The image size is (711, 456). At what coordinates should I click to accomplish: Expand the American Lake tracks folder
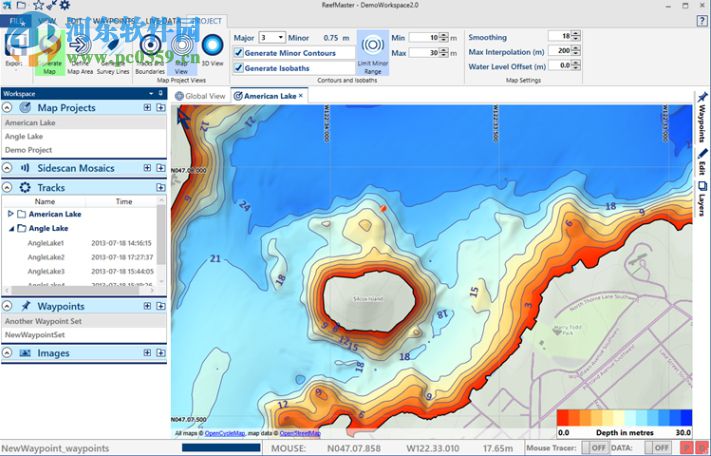coord(11,214)
